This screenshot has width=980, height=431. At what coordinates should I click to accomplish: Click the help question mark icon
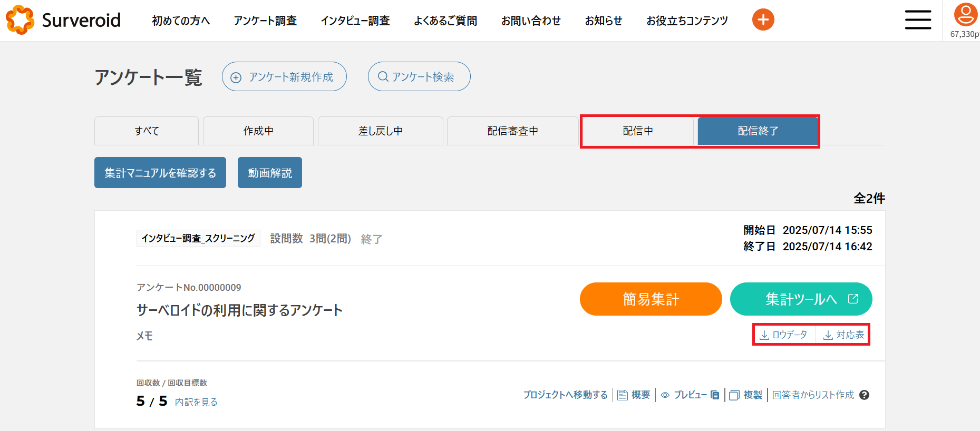[864, 395]
